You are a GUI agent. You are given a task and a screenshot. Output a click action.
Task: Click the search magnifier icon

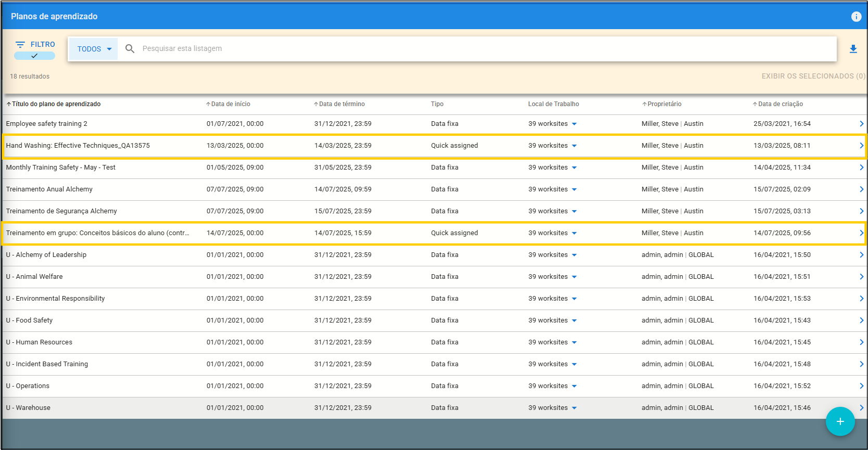pyautogui.click(x=130, y=48)
